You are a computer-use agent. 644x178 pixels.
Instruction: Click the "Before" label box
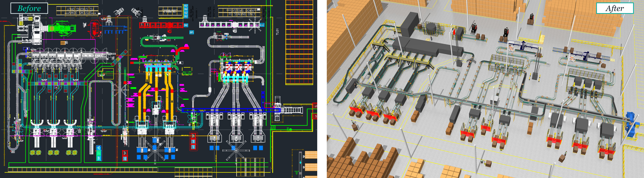(29, 8)
